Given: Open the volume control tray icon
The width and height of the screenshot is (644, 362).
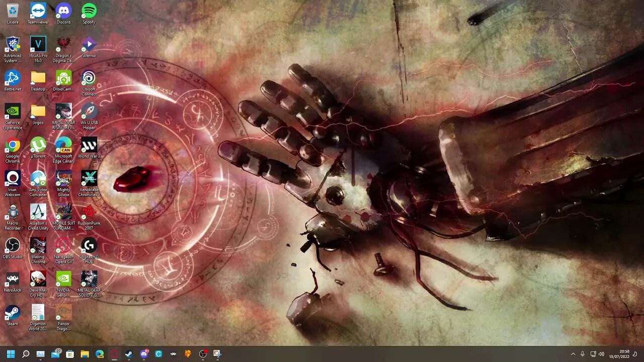Looking at the screenshot, I should (601, 354).
